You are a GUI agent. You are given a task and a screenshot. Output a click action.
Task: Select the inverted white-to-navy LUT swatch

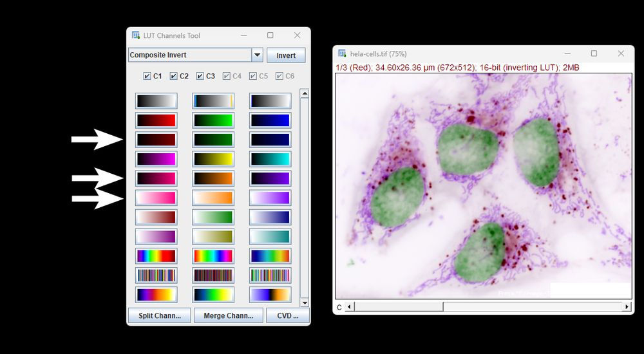270,218
